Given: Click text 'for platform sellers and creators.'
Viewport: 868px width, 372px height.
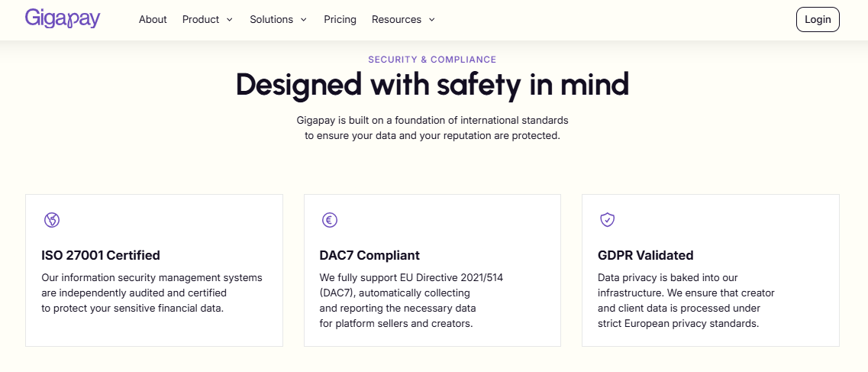Looking at the screenshot, I should coord(396,323).
